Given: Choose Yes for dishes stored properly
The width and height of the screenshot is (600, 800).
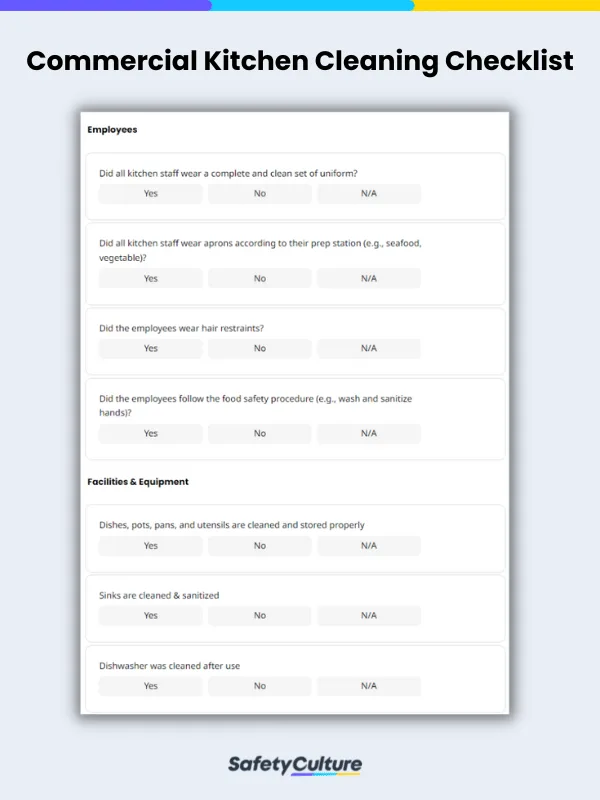Looking at the screenshot, I should [x=151, y=545].
